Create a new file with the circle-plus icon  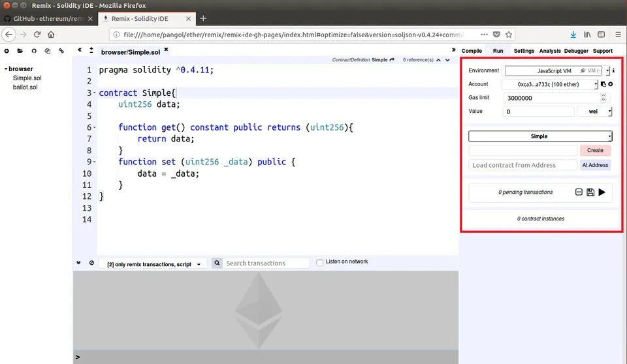tap(7, 51)
